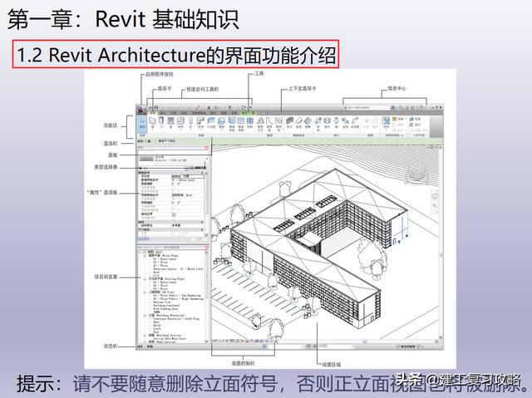The image size is (532, 398).
Task: Select the 门 (Door) tool
Action: (161, 123)
